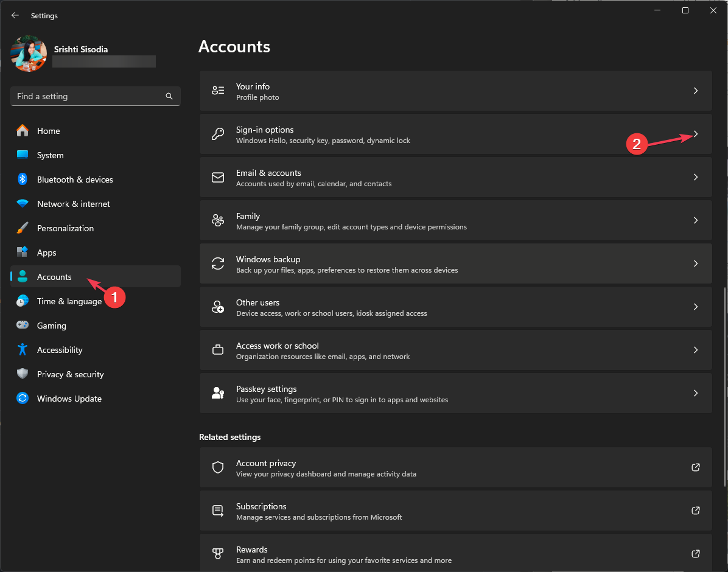728x572 pixels.
Task: Click the Apps grid icon
Action: pyautogui.click(x=23, y=252)
